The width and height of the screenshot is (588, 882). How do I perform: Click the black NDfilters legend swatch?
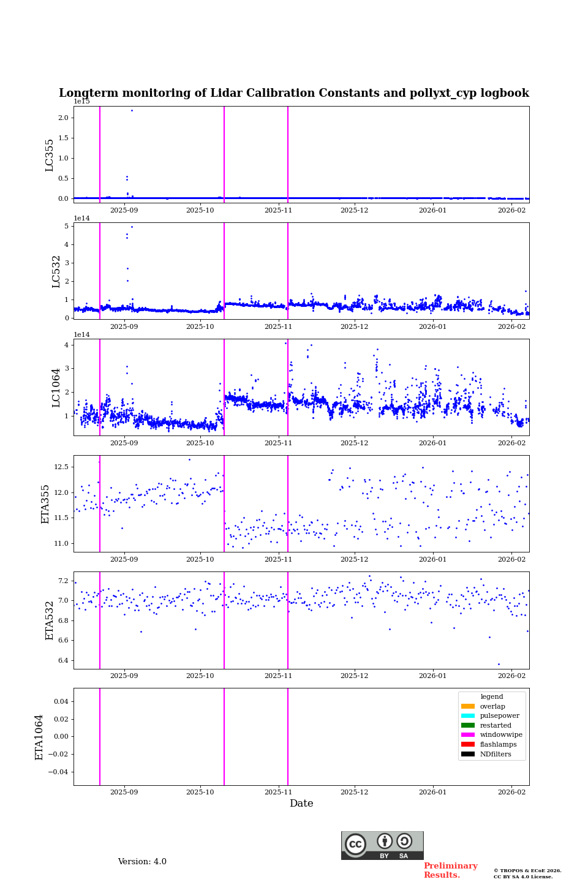tap(468, 754)
